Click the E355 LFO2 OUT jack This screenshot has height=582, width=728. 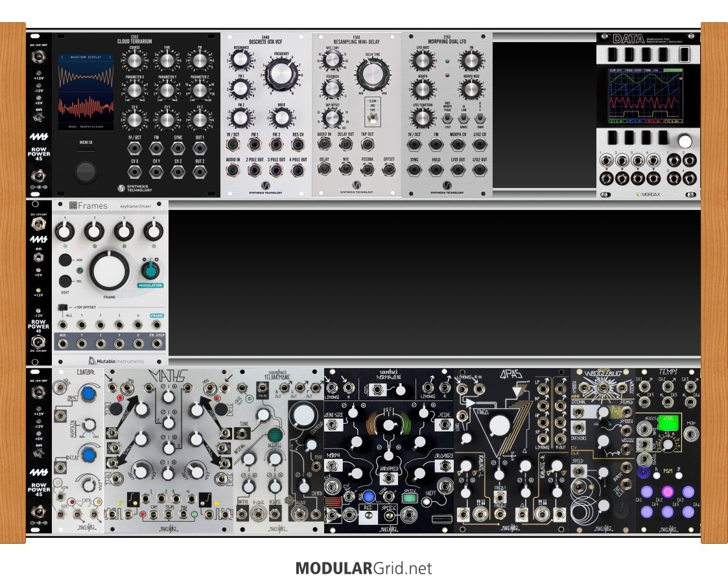[480, 170]
